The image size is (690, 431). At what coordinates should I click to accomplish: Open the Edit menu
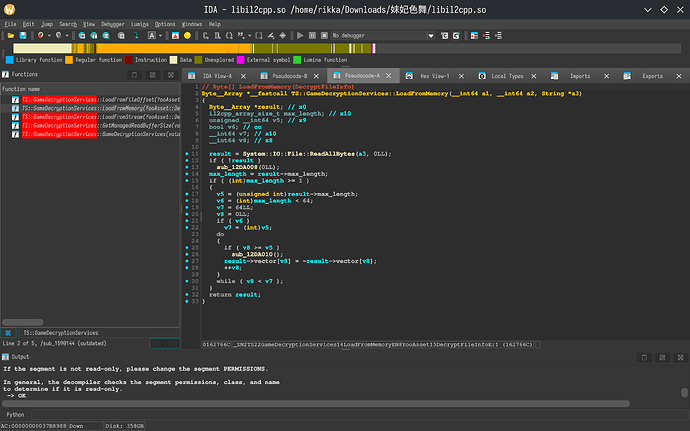click(28, 24)
